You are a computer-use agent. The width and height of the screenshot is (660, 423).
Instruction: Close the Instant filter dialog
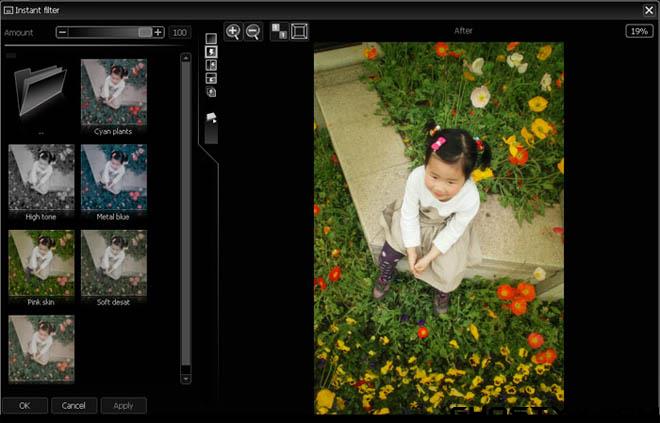pos(649,10)
